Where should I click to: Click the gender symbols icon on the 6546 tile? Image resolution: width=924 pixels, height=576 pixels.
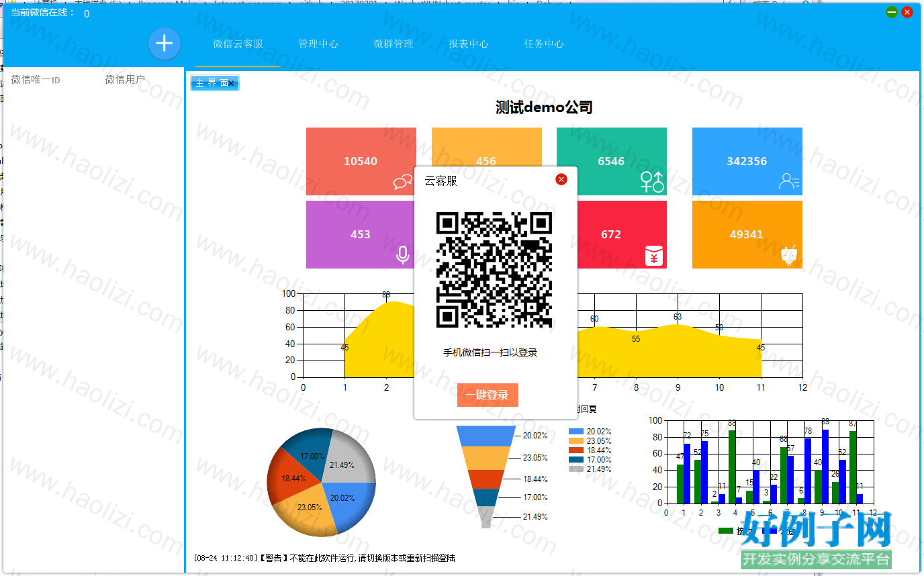tap(652, 182)
